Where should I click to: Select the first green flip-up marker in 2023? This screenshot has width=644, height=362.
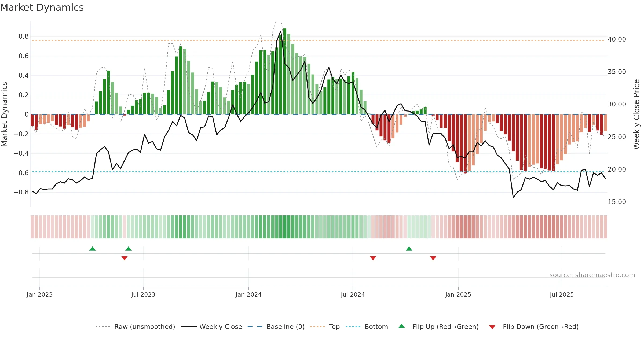92,249
